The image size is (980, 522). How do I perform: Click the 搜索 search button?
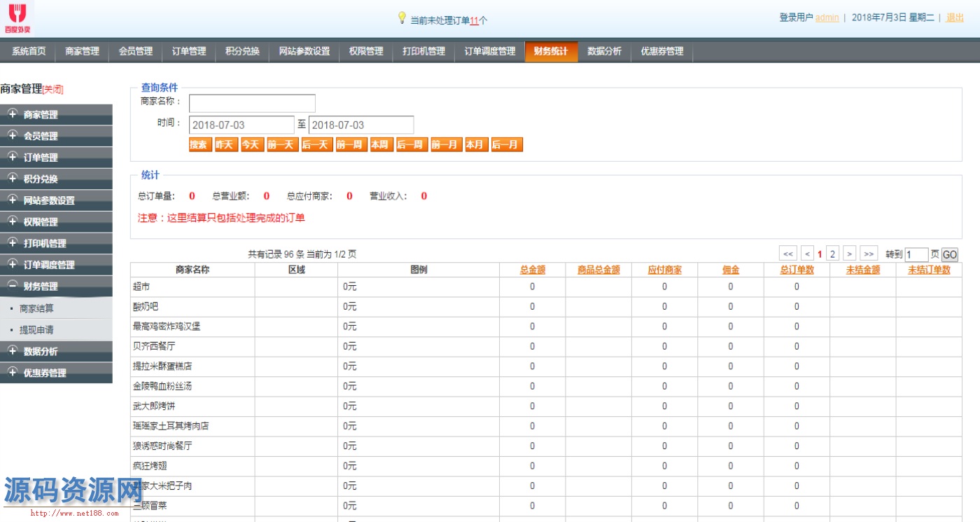point(200,145)
